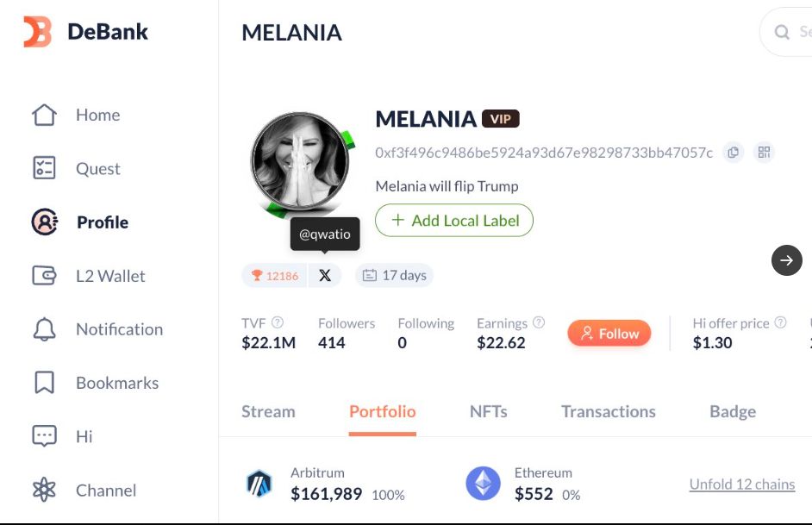
Task: Click the search input field
Action: pos(797,32)
